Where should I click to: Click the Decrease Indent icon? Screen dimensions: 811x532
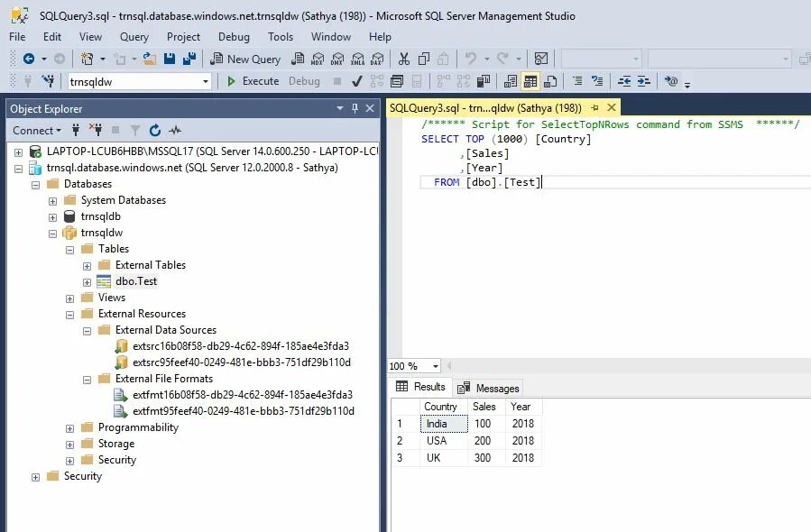point(624,81)
